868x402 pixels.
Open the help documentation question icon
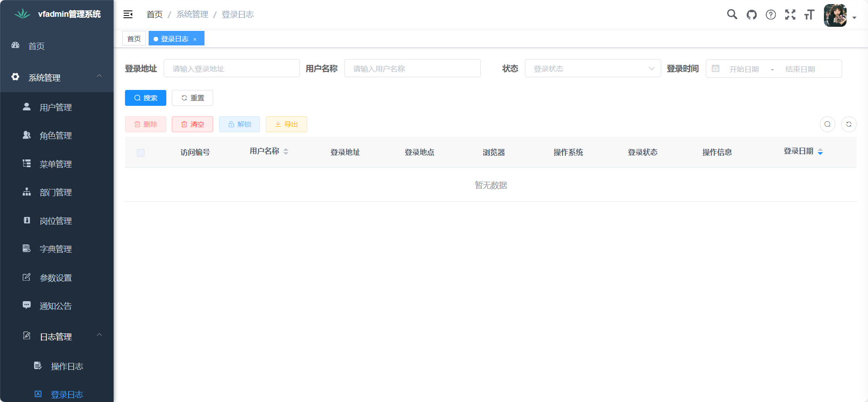(771, 15)
